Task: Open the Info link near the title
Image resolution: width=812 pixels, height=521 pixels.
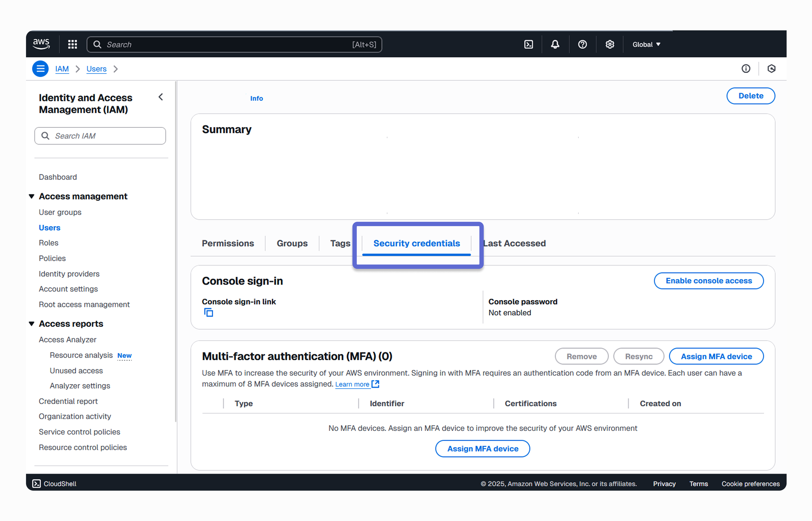Action: point(256,99)
